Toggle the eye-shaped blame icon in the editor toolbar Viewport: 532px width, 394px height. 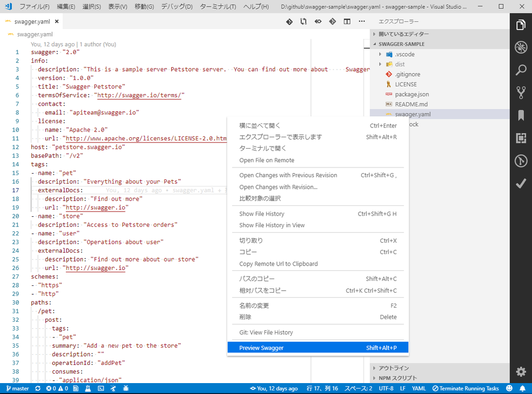click(318, 21)
